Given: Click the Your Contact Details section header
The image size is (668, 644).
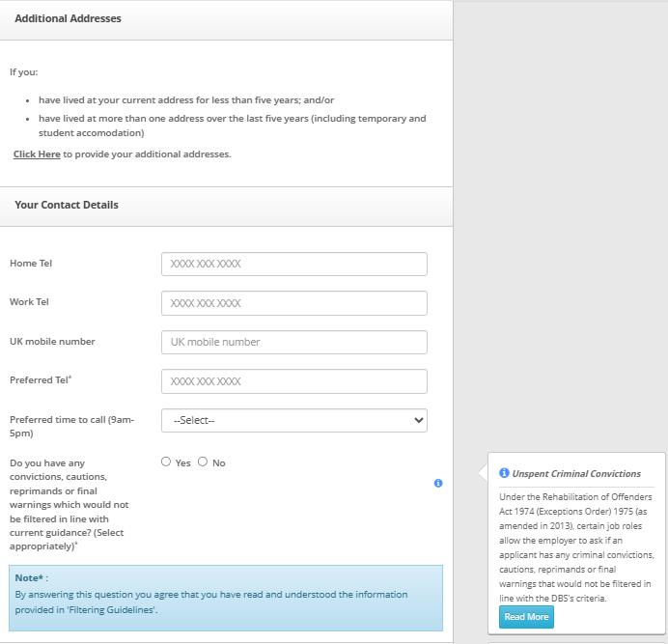Looking at the screenshot, I should pyautogui.click(x=67, y=205).
